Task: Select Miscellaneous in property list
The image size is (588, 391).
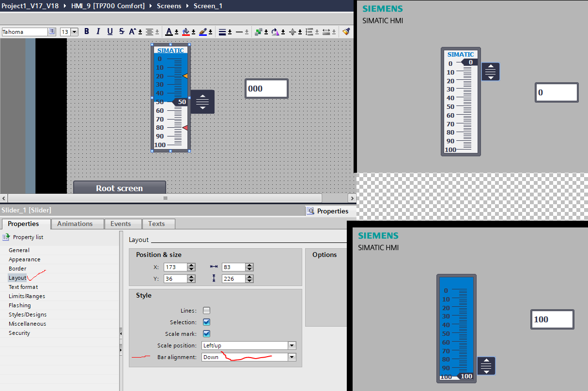Action: pos(27,324)
